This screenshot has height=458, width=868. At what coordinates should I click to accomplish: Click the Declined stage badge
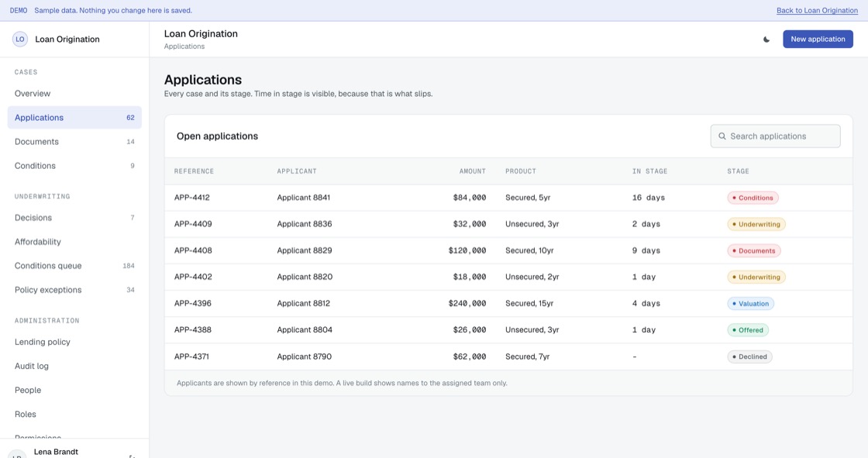(749, 356)
